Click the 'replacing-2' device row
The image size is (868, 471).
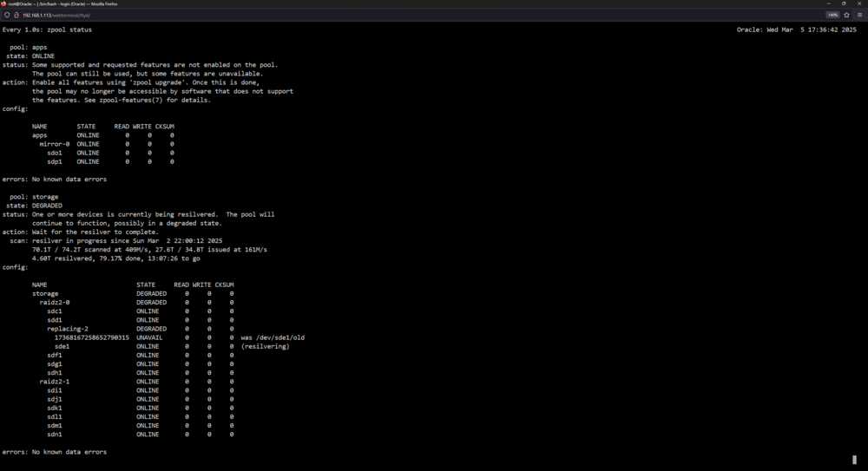pos(140,329)
